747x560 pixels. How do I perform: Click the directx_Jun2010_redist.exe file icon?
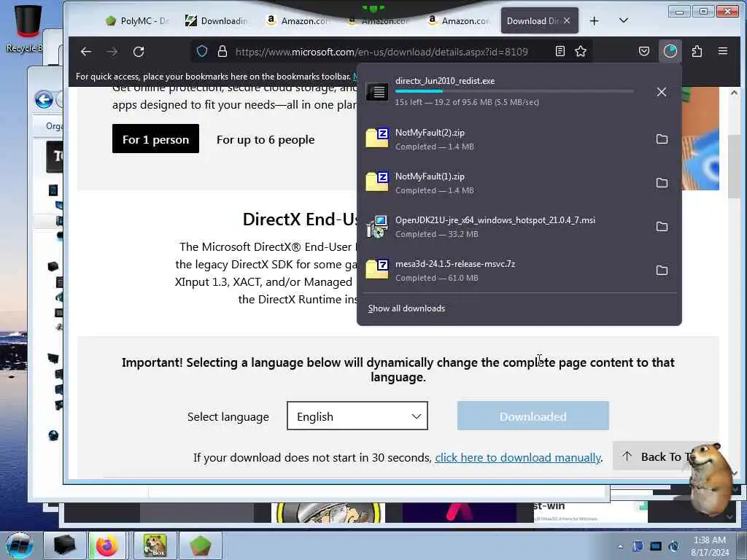point(377,91)
